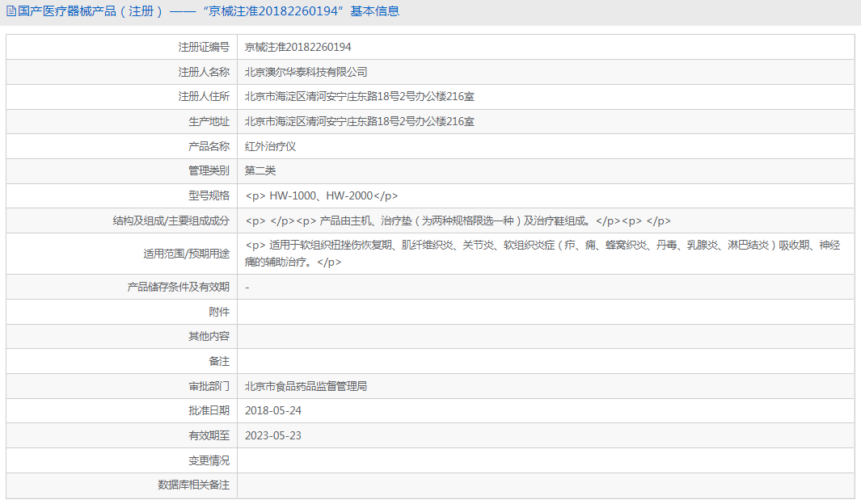The width and height of the screenshot is (861, 504).
Task: Select product name 红外治疗仪
Action: pos(270,146)
